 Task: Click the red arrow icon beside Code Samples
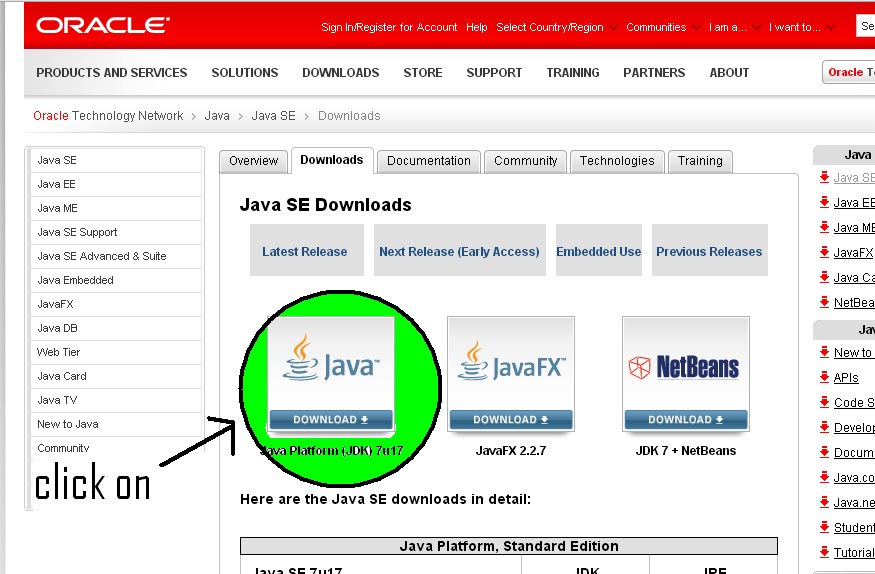click(x=824, y=402)
